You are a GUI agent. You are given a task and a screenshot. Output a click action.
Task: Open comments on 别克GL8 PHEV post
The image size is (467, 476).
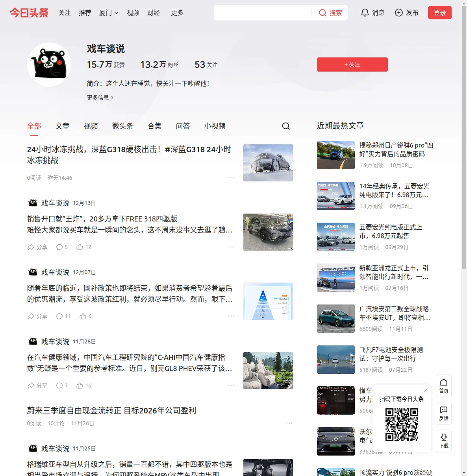tap(62, 386)
